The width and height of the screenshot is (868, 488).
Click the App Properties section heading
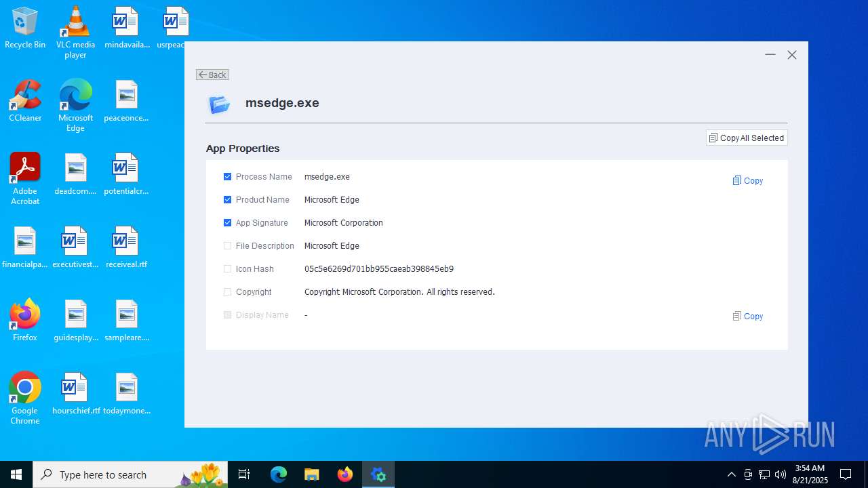243,148
